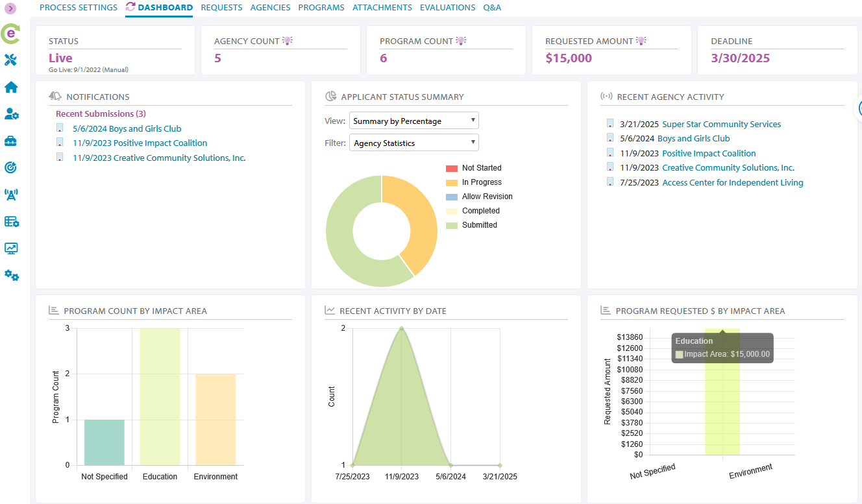Open the Super Star Community Services activity link
This screenshot has width=862, height=504.
(721, 124)
